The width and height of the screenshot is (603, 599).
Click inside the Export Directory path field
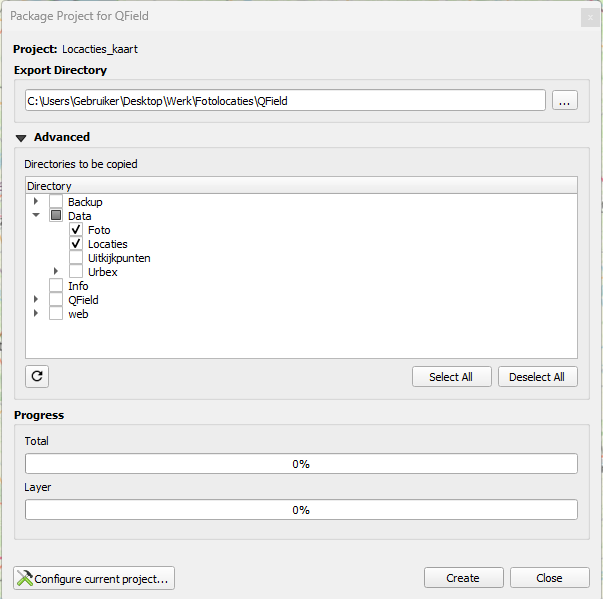pyautogui.click(x=285, y=100)
